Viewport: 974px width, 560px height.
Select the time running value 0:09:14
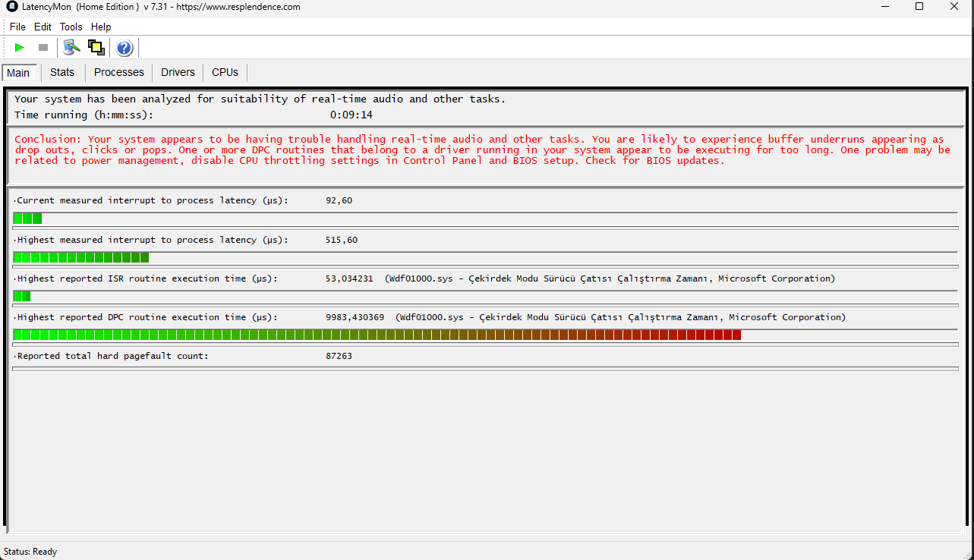(351, 115)
